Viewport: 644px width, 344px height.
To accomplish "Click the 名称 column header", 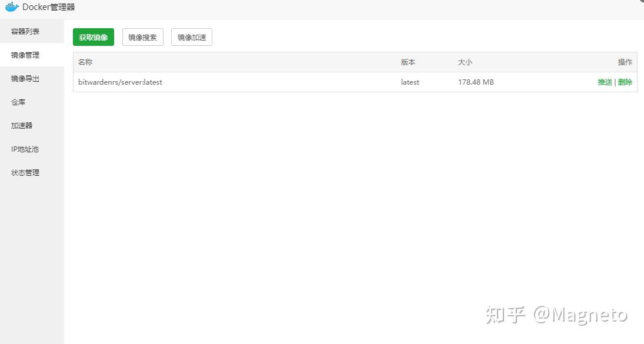I will (85, 62).
